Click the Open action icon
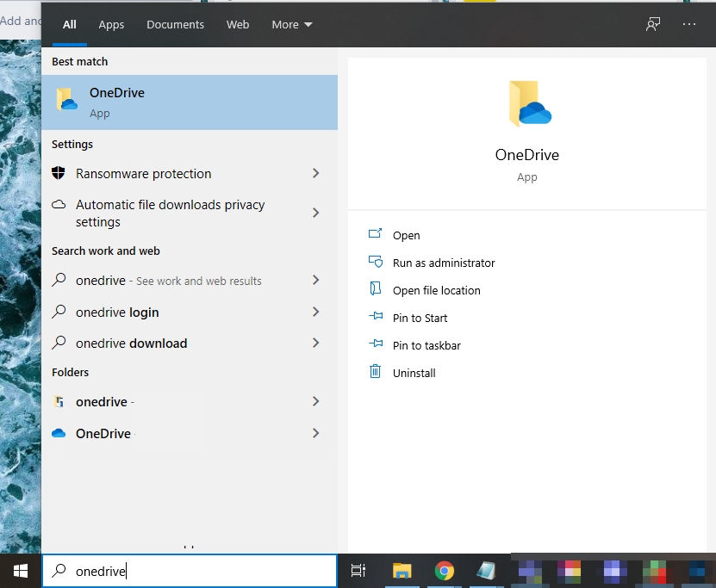 375,233
